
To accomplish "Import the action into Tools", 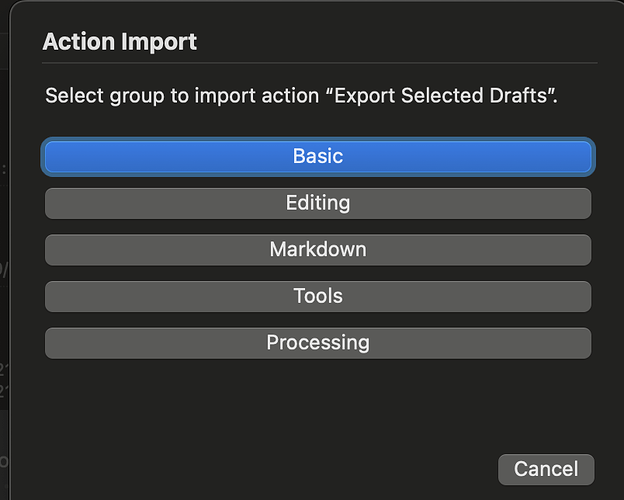I will click(318, 296).
